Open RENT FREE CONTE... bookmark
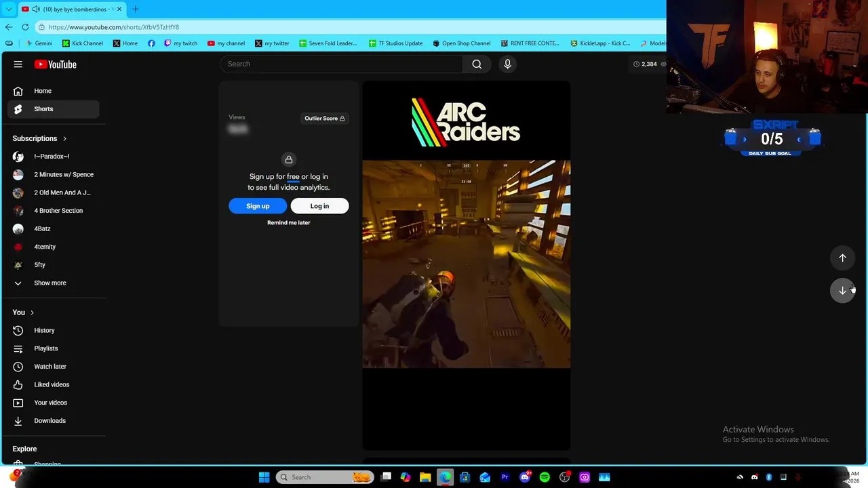 tap(530, 43)
